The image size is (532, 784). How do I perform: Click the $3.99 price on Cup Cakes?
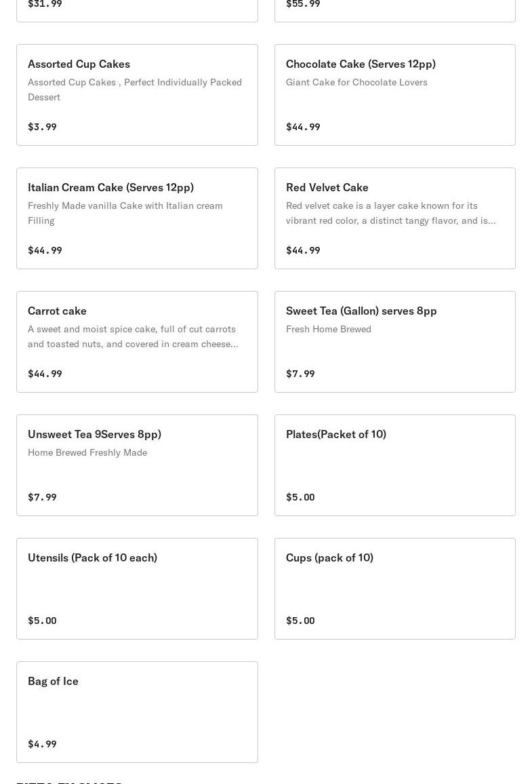point(42,127)
